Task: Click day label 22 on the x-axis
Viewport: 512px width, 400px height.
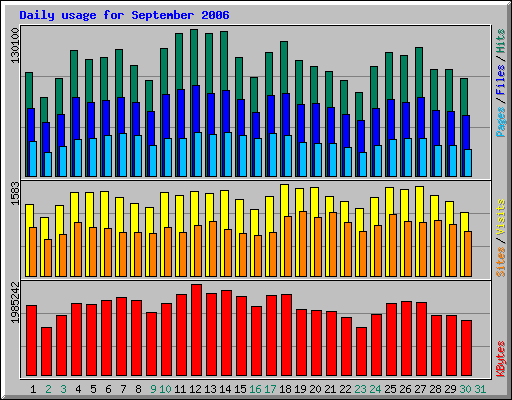Action: (345, 389)
